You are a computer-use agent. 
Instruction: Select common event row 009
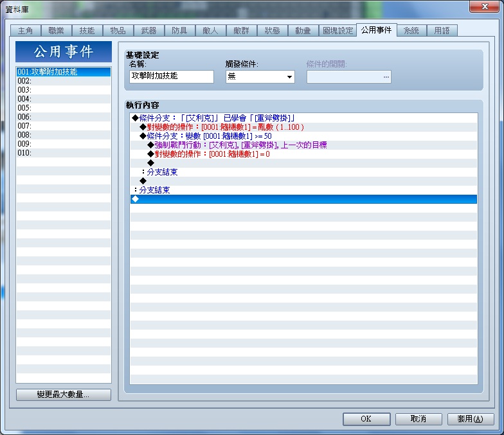[64, 144]
